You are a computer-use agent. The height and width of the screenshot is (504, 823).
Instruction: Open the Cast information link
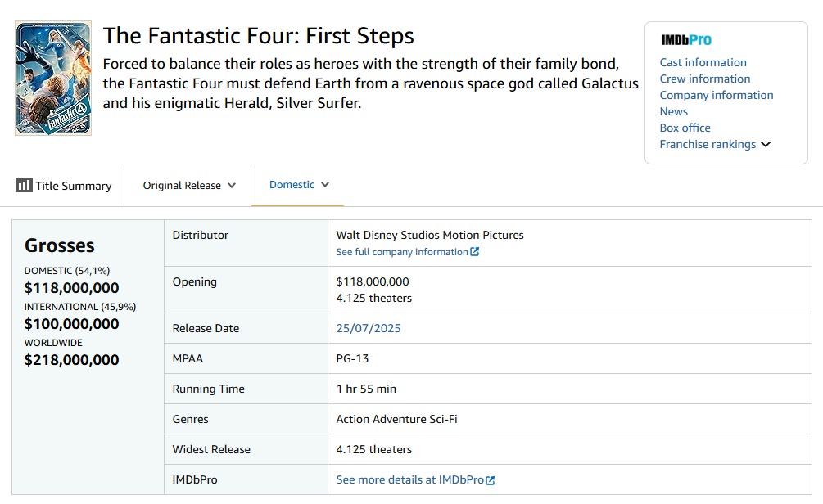[703, 62]
